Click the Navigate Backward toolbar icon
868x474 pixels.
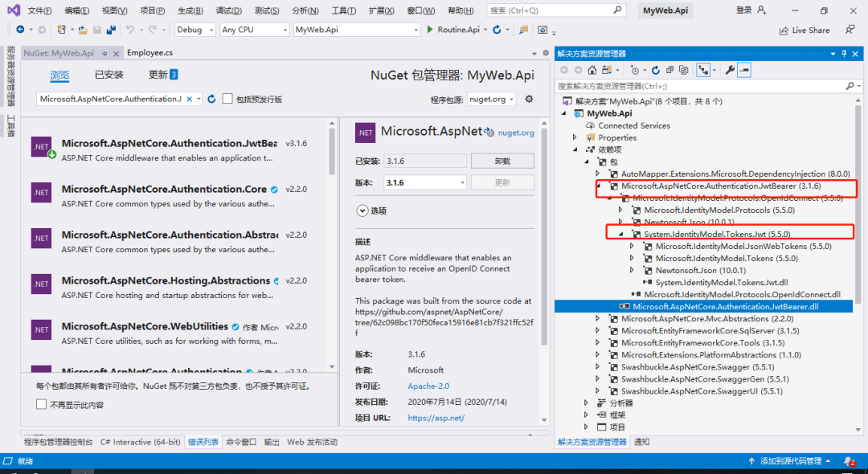[20, 30]
